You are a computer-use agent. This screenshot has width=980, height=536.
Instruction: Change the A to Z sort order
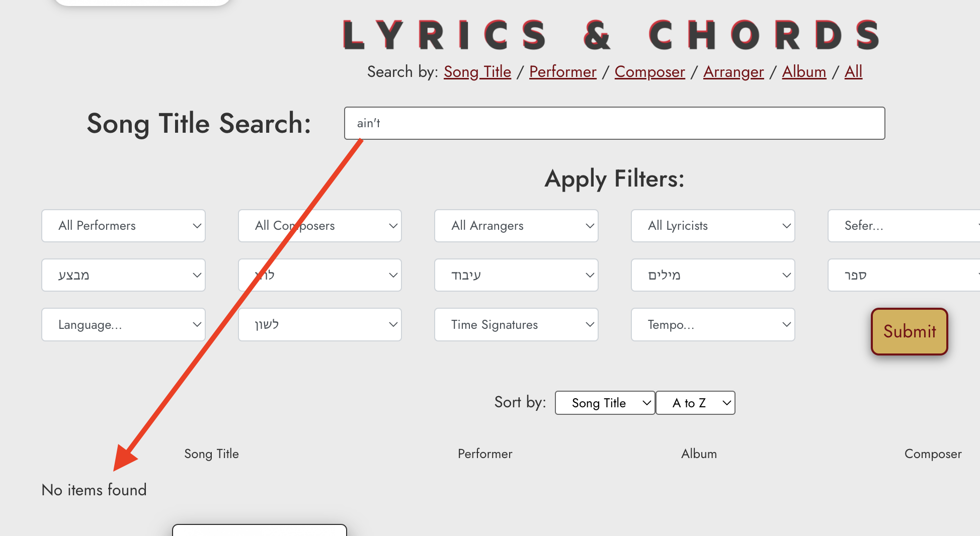[696, 403]
